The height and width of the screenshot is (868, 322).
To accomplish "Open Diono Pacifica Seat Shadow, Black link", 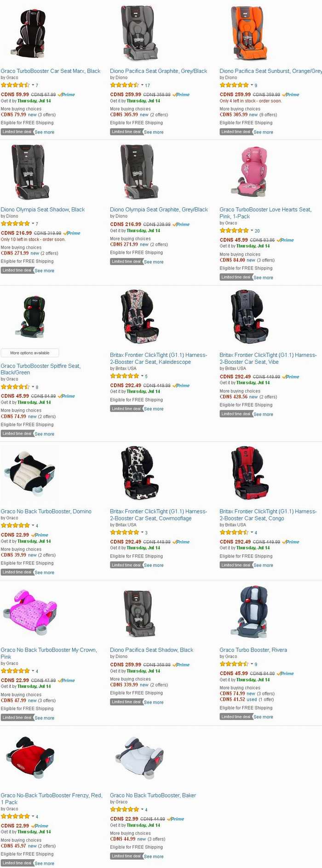I will pos(151,650).
